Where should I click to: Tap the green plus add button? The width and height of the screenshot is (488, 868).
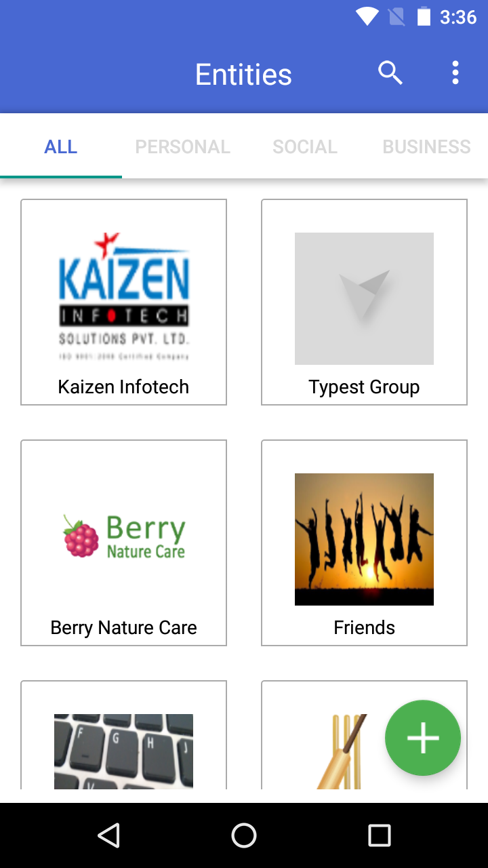pos(423,738)
